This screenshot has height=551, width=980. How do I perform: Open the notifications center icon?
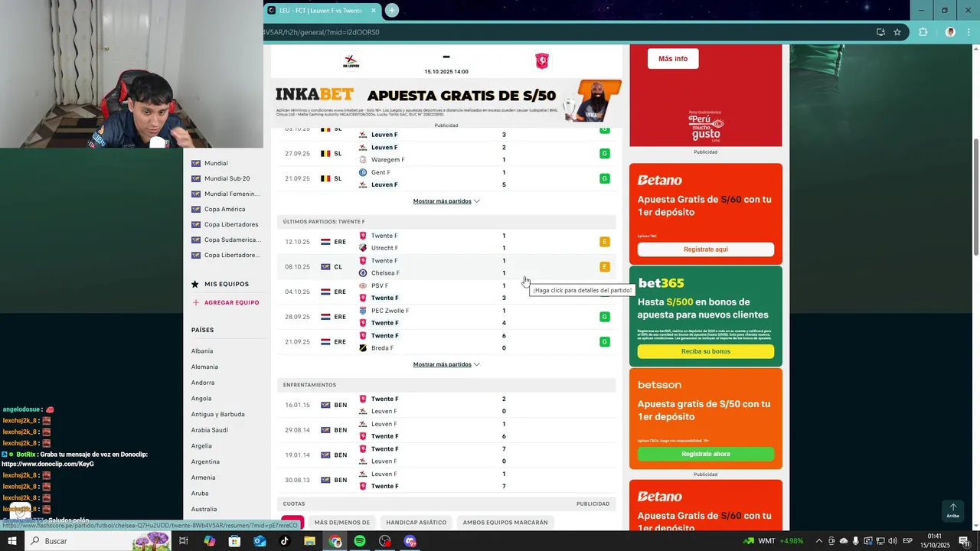(964, 541)
